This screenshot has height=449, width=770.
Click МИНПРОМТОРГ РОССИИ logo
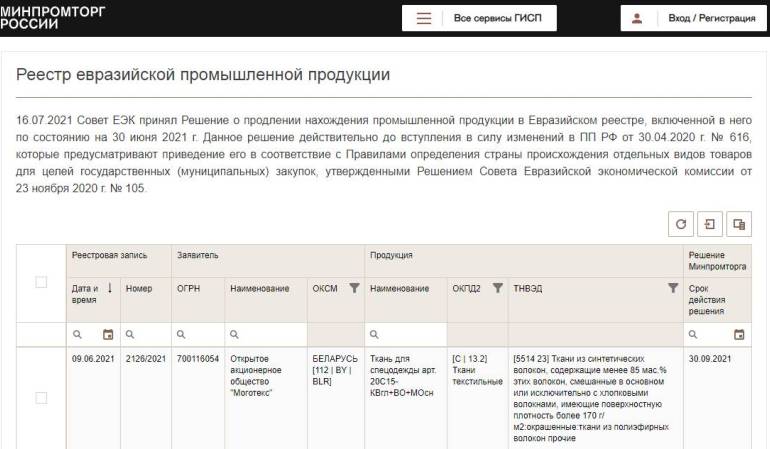click(x=53, y=18)
